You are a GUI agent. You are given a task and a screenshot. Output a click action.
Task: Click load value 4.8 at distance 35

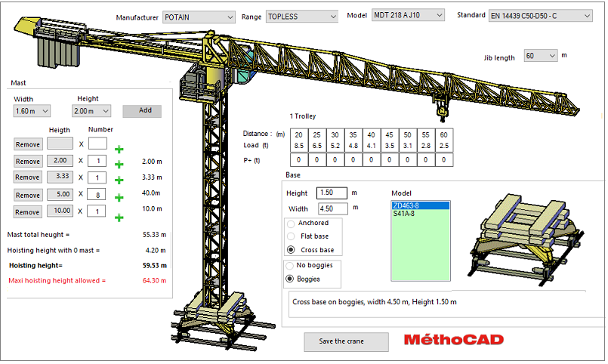coord(353,146)
